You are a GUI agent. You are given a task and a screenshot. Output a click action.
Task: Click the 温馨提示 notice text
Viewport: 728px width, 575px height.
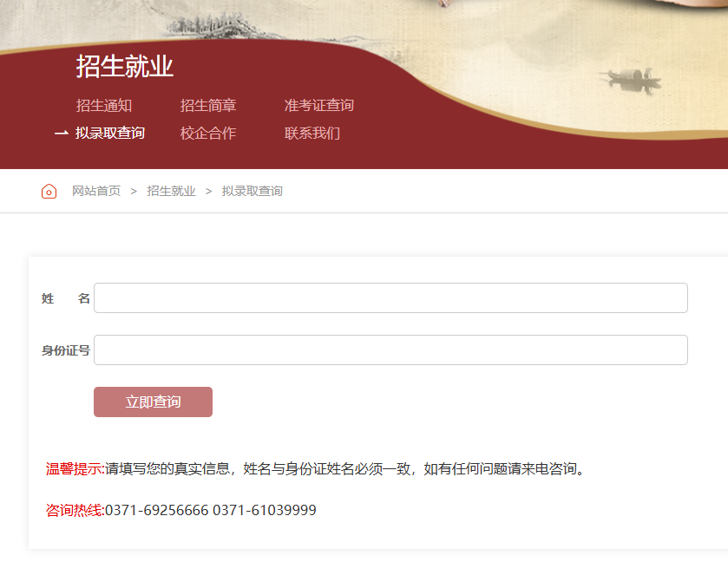75,468
